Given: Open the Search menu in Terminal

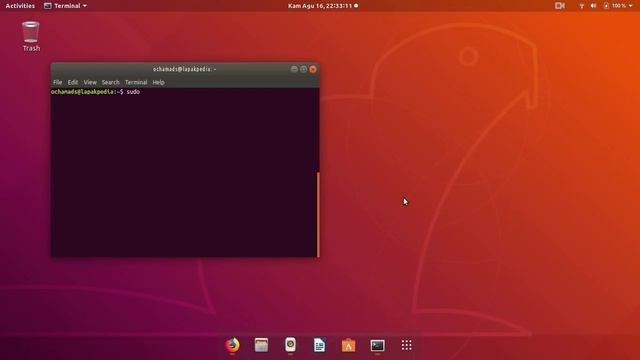Looking at the screenshot, I should pos(111,82).
